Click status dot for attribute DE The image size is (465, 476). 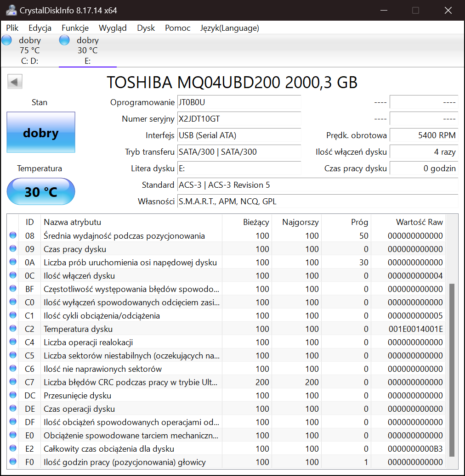tap(13, 409)
